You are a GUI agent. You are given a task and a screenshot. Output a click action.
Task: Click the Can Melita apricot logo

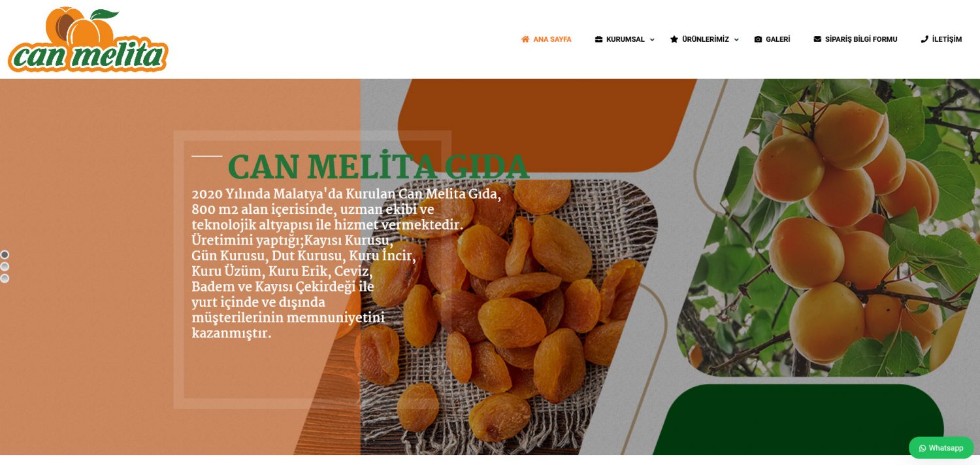88,39
